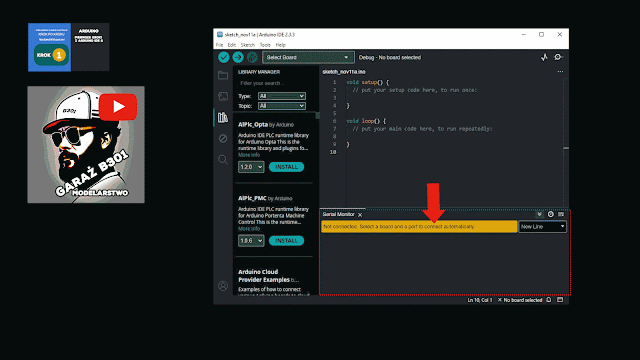Toggle bottom panel icon in status bar
This screenshot has width=640, height=360.
point(560,300)
